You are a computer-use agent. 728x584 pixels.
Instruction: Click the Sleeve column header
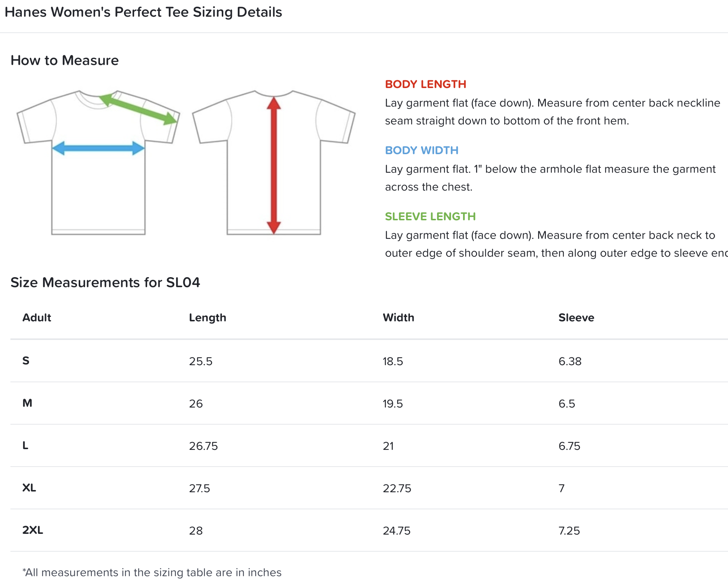tap(576, 318)
